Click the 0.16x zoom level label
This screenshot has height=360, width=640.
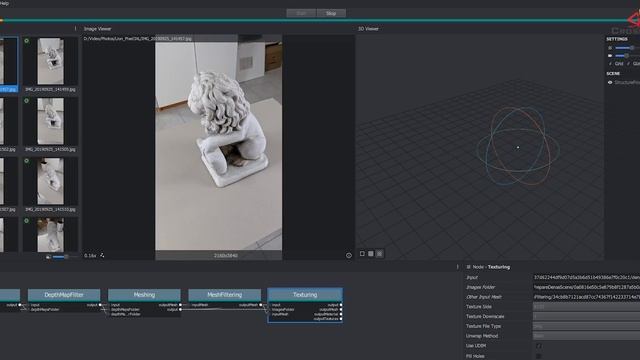point(90,256)
